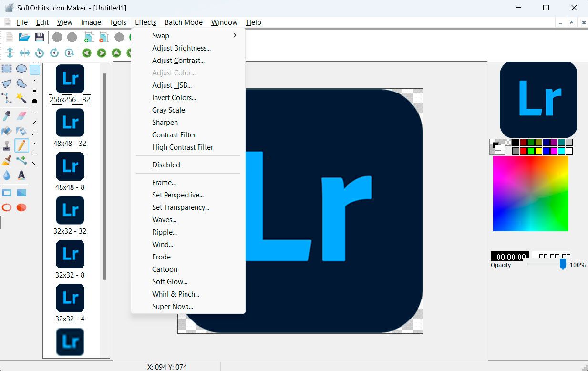Click the 00 00 00 hex color field

(510, 256)
